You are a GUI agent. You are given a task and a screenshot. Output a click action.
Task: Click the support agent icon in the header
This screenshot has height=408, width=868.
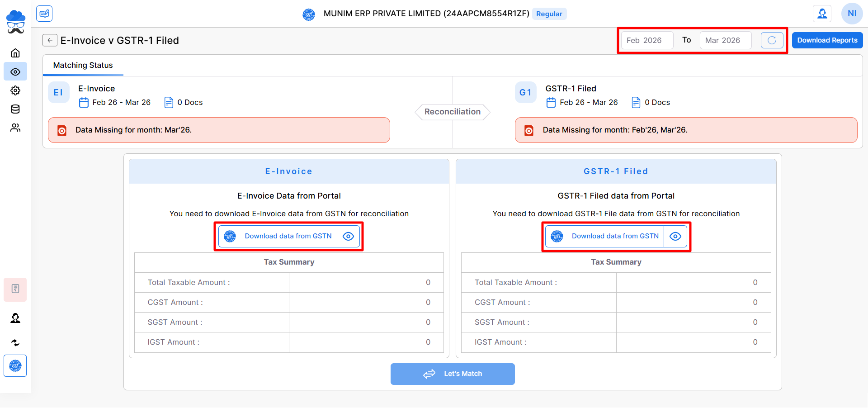coord(822,14)
